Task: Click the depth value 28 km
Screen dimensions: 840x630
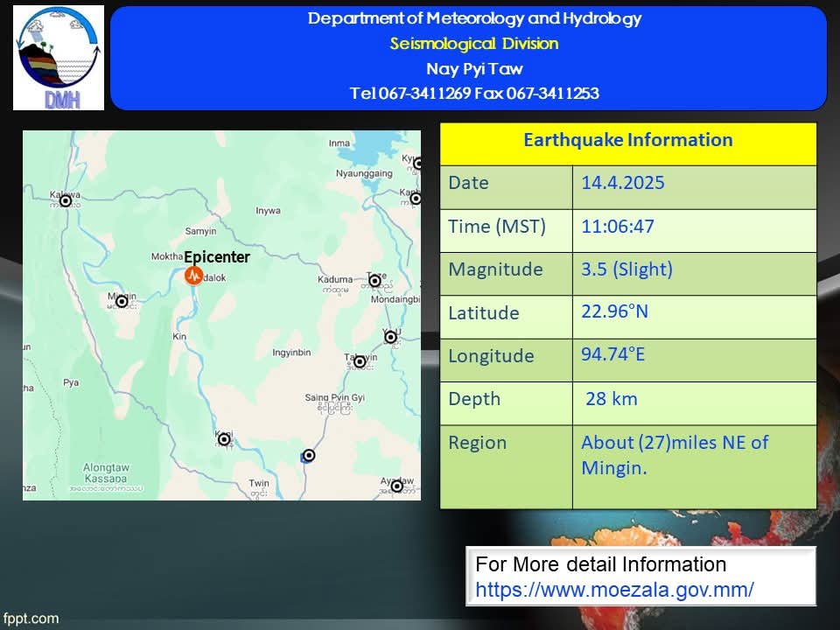Action: point(612,399)
